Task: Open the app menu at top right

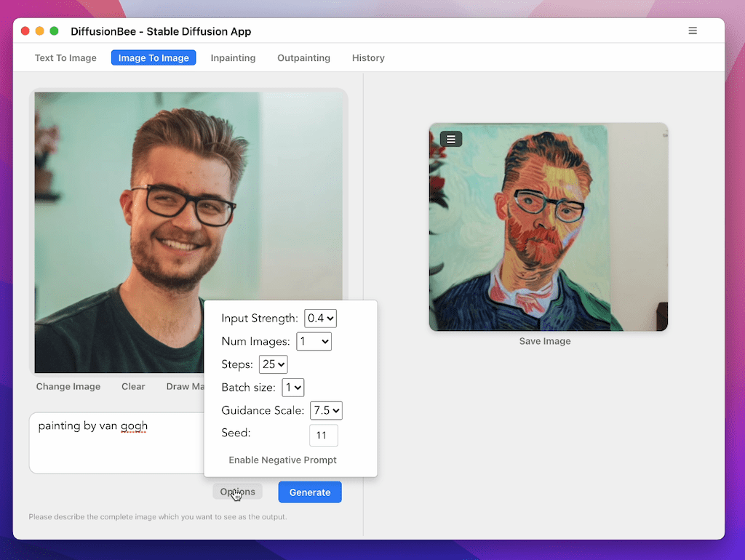Action: pos(693,31)
